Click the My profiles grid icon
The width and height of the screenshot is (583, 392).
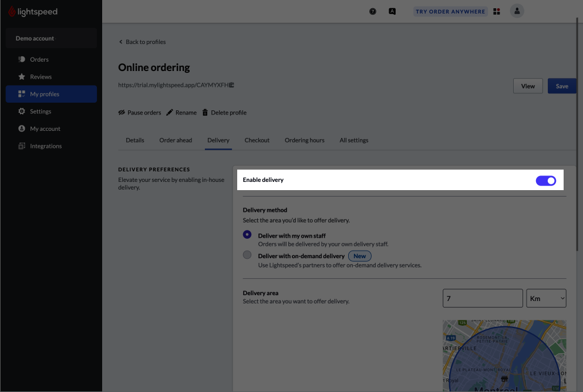point(22,94)
